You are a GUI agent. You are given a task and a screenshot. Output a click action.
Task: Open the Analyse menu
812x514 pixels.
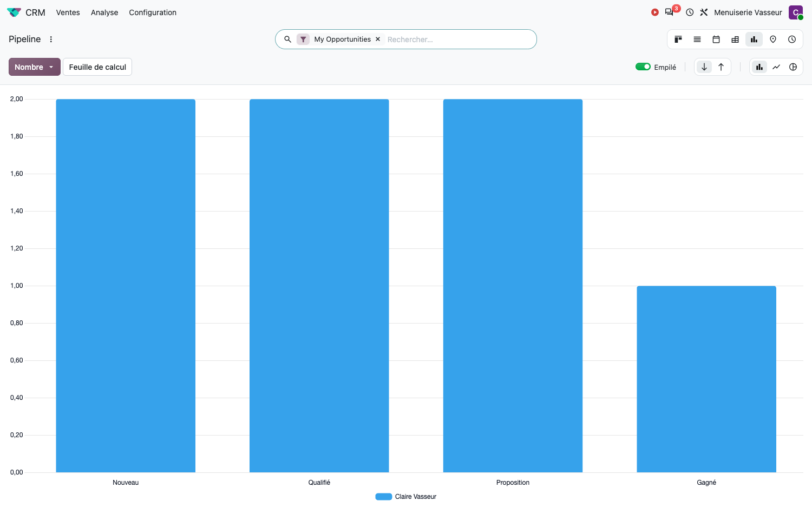(x=104, y=12)
